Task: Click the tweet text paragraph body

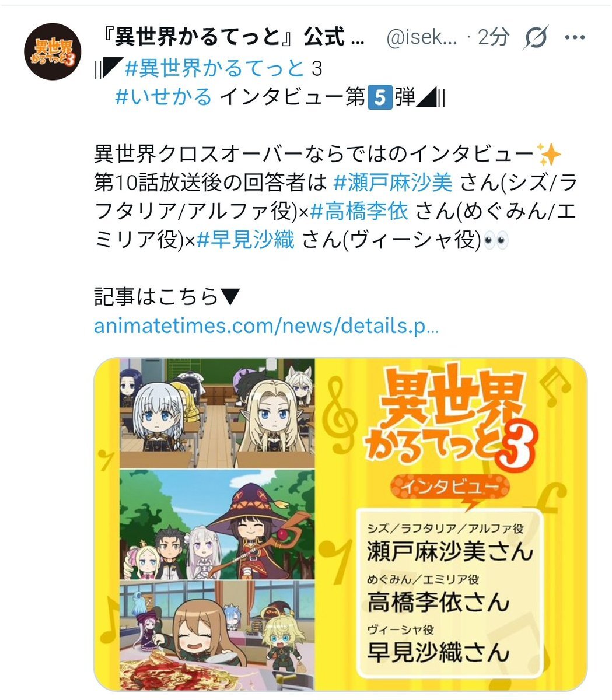Action: tap(335, 197)
